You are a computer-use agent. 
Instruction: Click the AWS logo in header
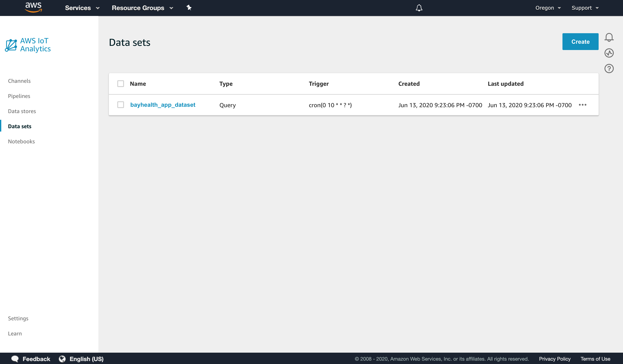pyautogui.click(x=33, y=7)
